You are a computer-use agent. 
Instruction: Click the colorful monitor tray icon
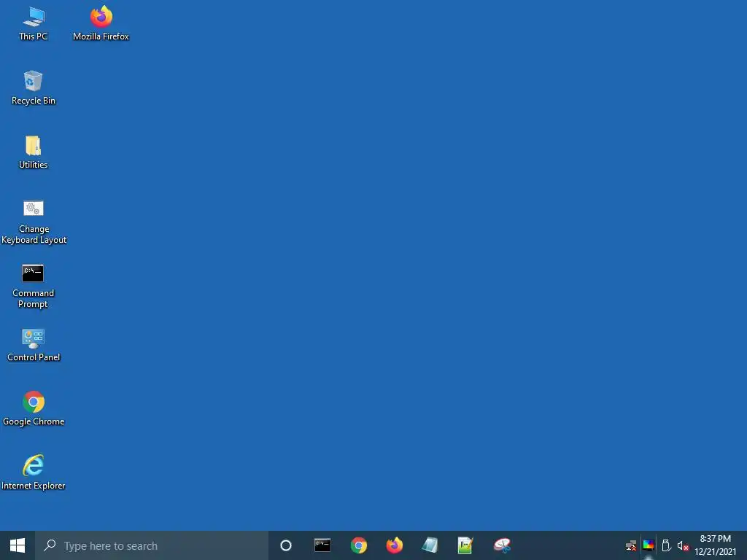[x=649, y=545]
